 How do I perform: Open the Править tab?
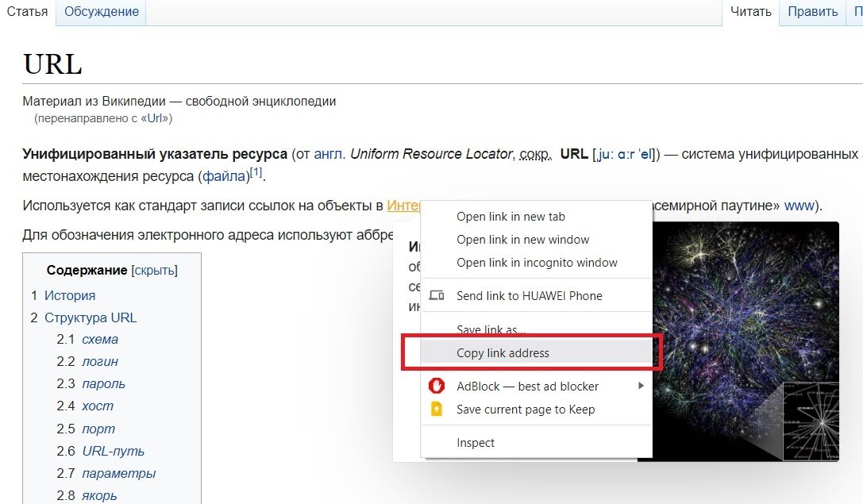coord(813,12)
